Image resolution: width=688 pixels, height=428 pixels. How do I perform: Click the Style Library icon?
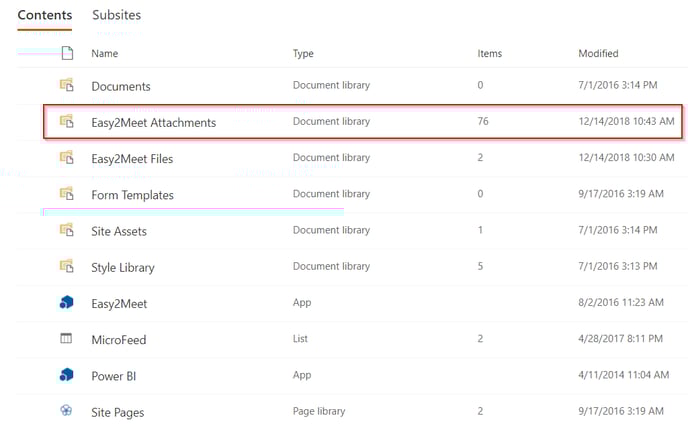[x=67, y=266]
